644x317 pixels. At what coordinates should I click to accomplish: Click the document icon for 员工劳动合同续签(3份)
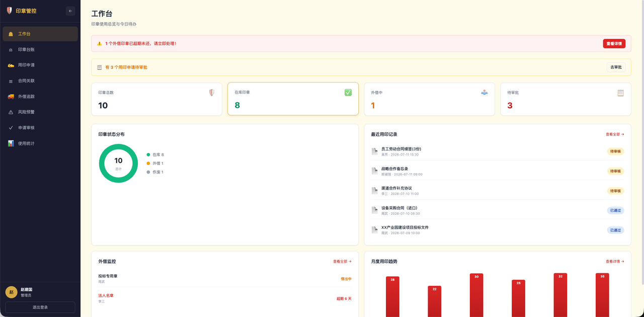(374, 151)
